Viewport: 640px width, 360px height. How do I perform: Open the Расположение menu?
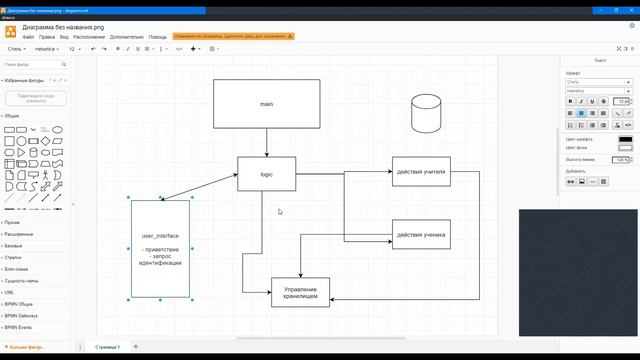89,37
